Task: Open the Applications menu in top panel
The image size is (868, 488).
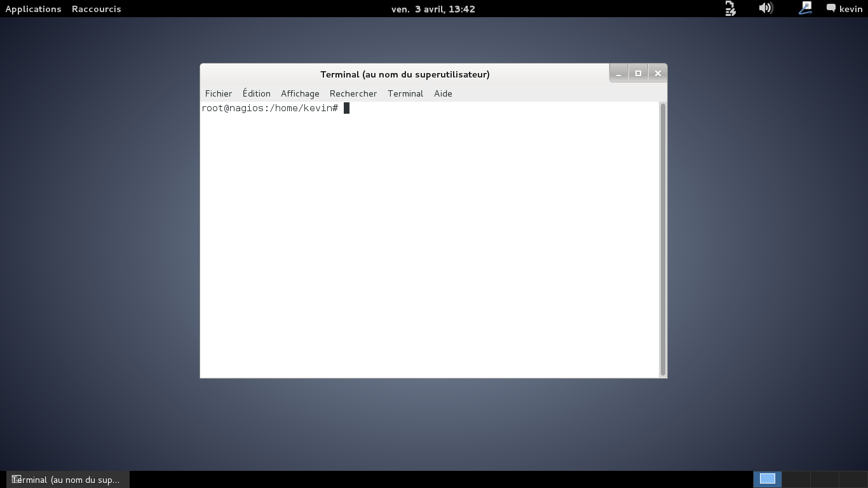Action: tap(33, 9)
